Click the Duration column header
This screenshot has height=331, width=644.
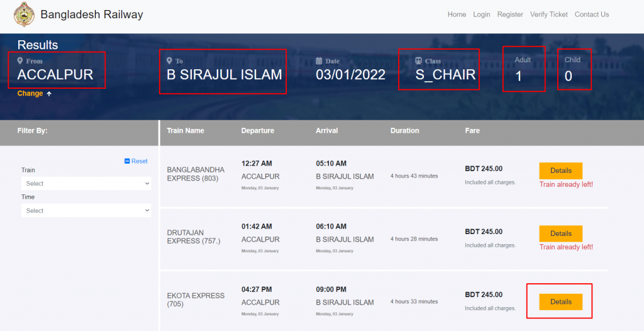404,131
